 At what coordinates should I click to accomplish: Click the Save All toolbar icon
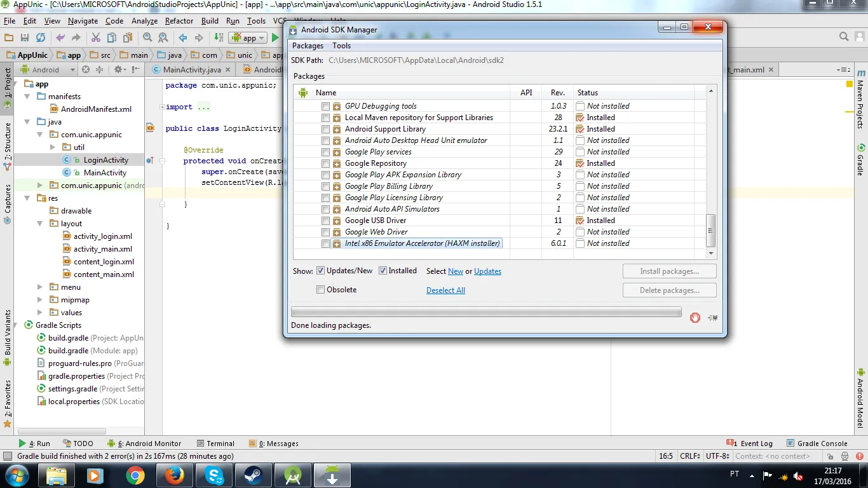click(25, 38)
